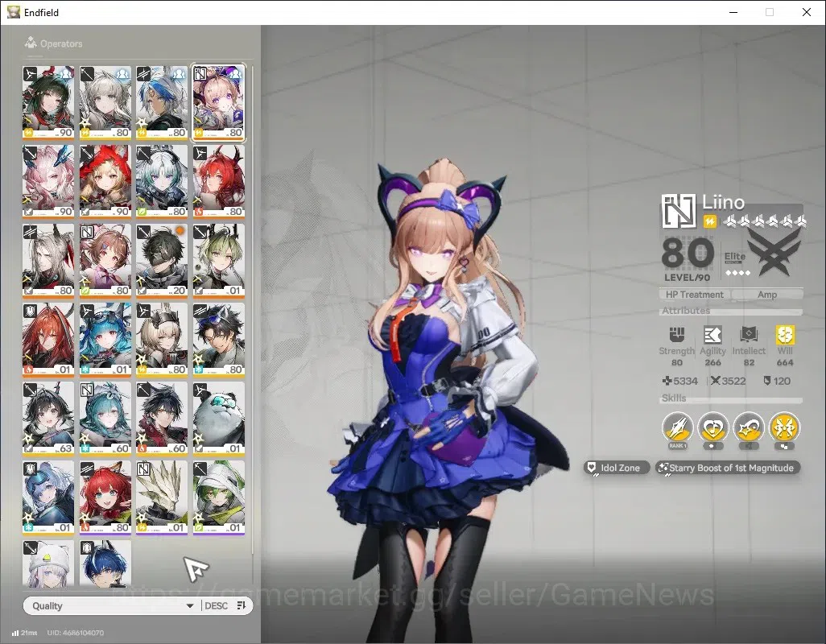Click the Endfield app icon in title bar
826x644 pixels.
tap(13, 12)
